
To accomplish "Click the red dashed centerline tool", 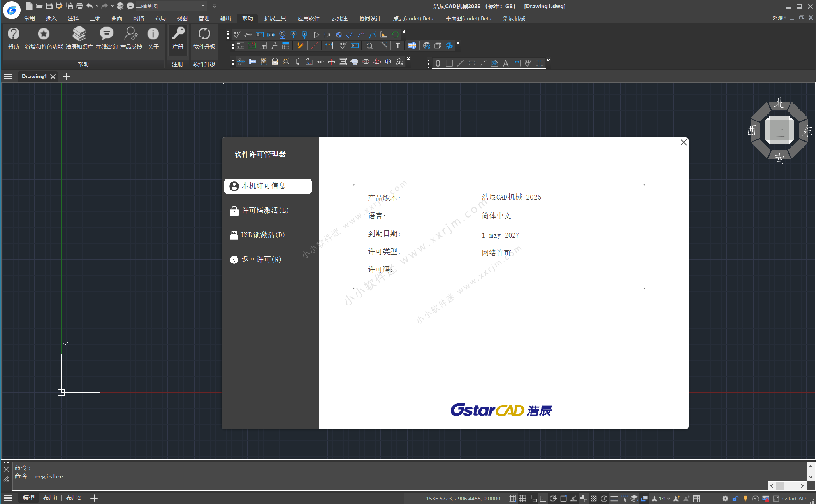I will point(315,46).
